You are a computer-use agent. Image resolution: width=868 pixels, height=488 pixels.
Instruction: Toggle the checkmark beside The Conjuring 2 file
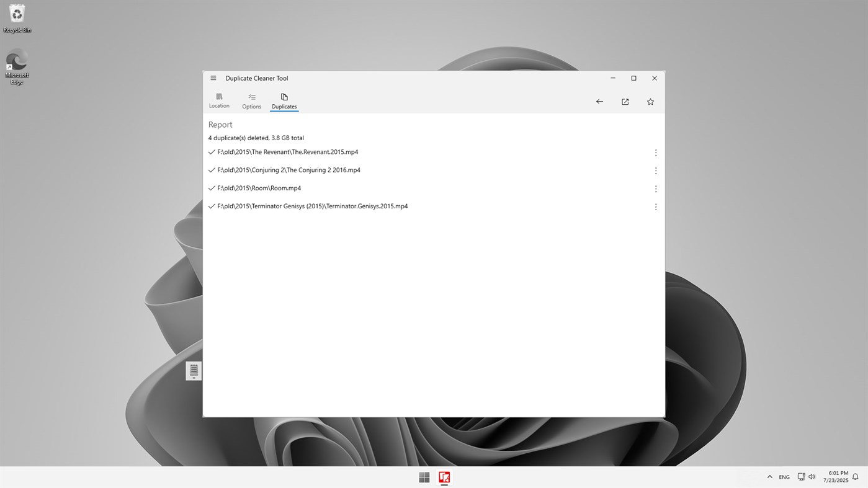click(212, 169)
